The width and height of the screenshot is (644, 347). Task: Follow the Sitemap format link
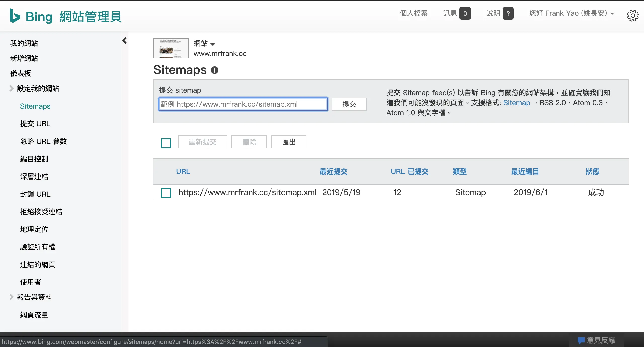pyautogui.click(x=517, y=103)
